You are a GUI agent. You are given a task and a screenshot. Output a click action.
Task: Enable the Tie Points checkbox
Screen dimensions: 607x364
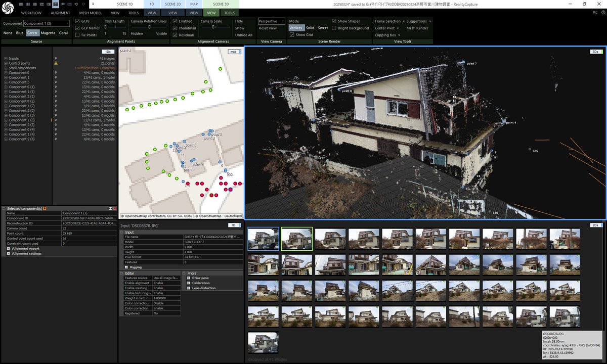point(77,35)
